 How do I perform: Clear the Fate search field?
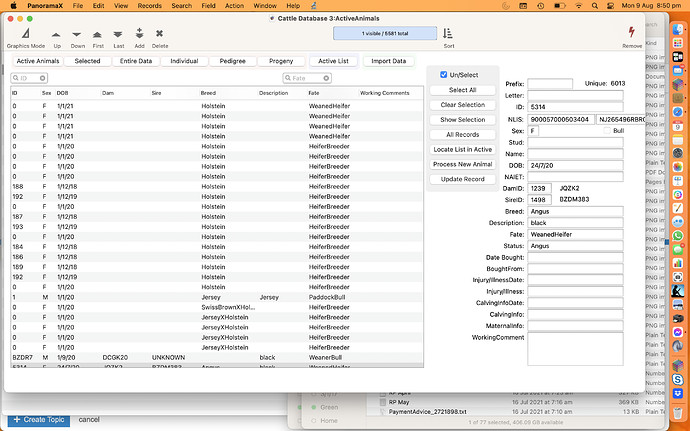(x=326, y=78)
